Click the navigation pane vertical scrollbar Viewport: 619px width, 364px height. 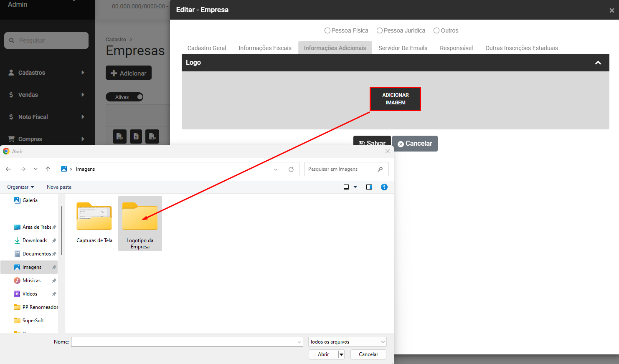[61, 230]
